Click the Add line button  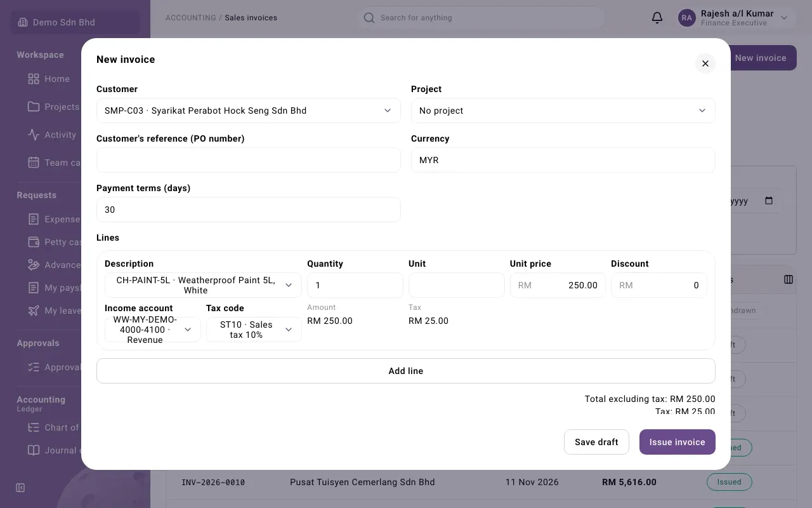[x=406, y=371]
